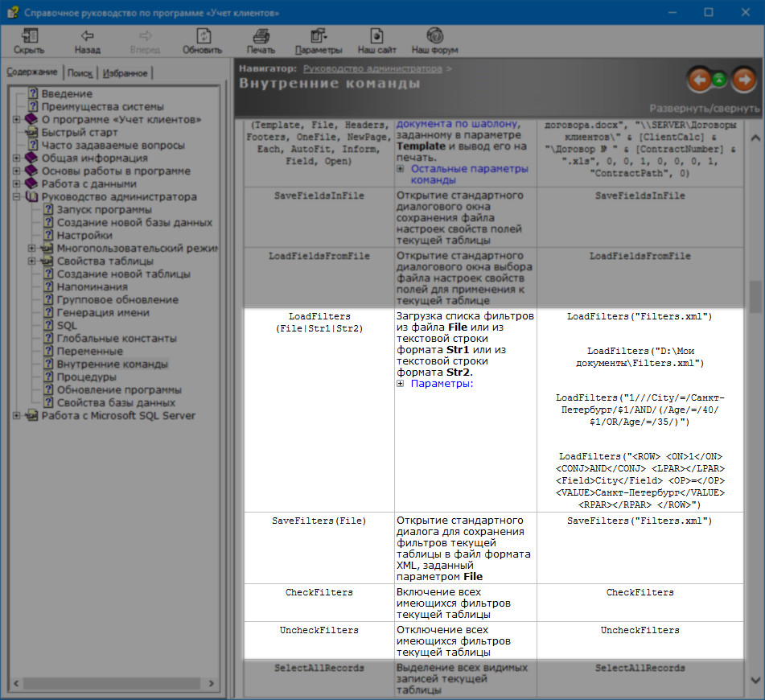Expand the Свойства таблицы tree node
Viewport: 765px width, 700px height.
(x=31, y=261)
